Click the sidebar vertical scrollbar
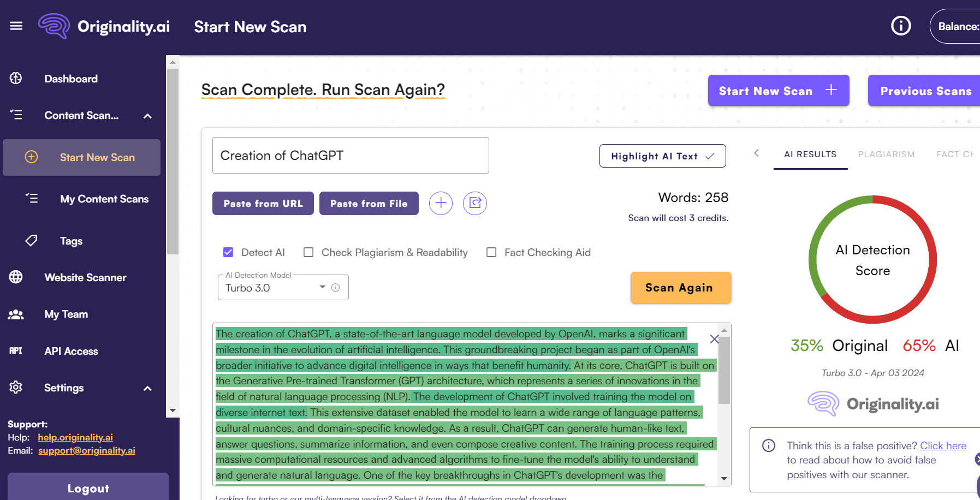 (x=173, y=164)
